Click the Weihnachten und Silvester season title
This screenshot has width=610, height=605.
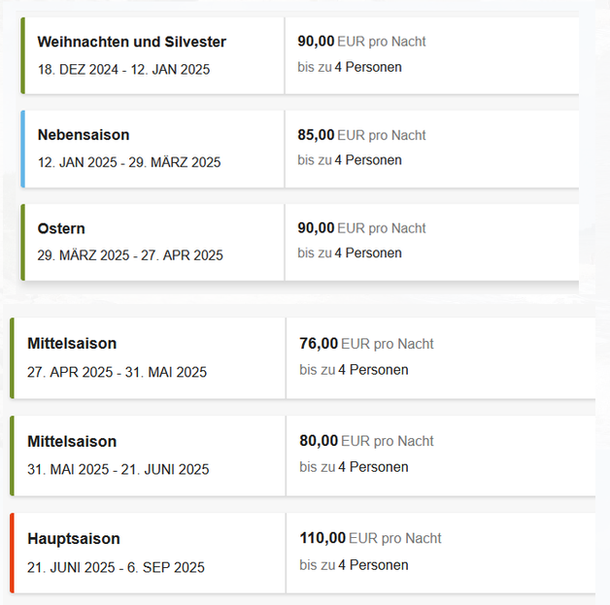coord(131,42)
